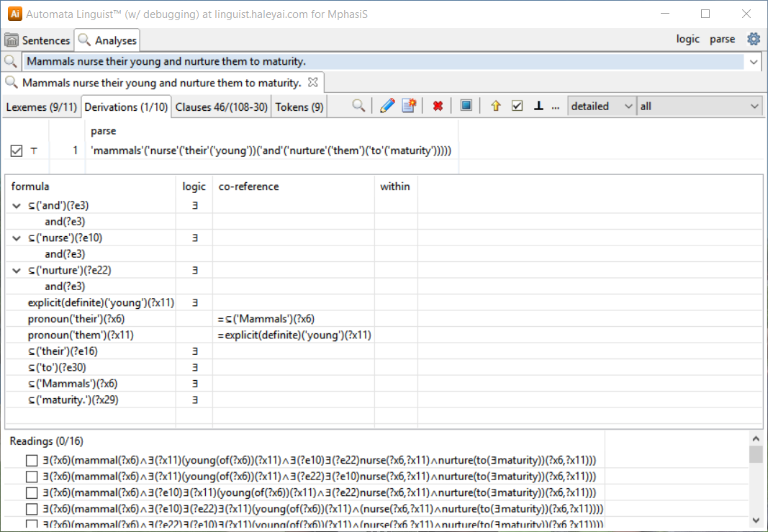Image resolution: width=768 pixels, height=532 pixels.
Task: Close the sentence analysis tab
Action: click(313, 82)
